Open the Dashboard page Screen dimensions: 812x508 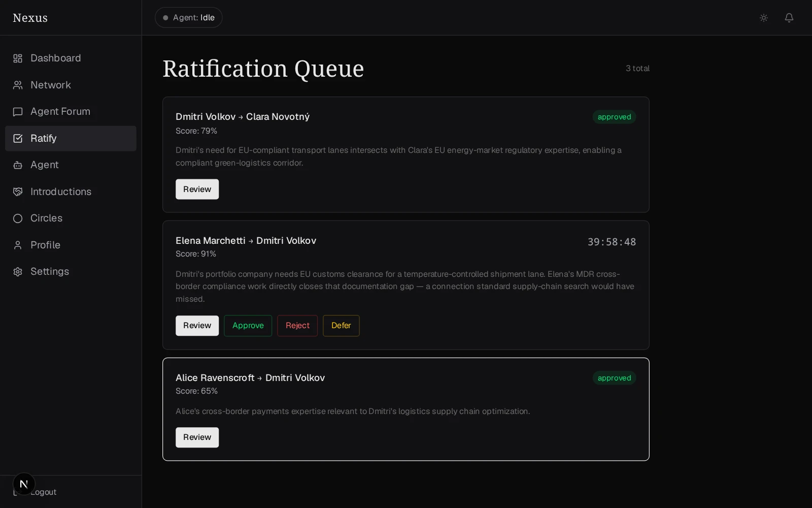(x=71, y=58)
